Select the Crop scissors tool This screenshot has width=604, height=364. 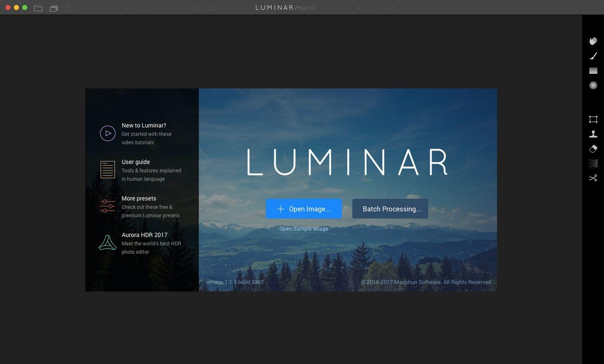(x=593, y=178)
